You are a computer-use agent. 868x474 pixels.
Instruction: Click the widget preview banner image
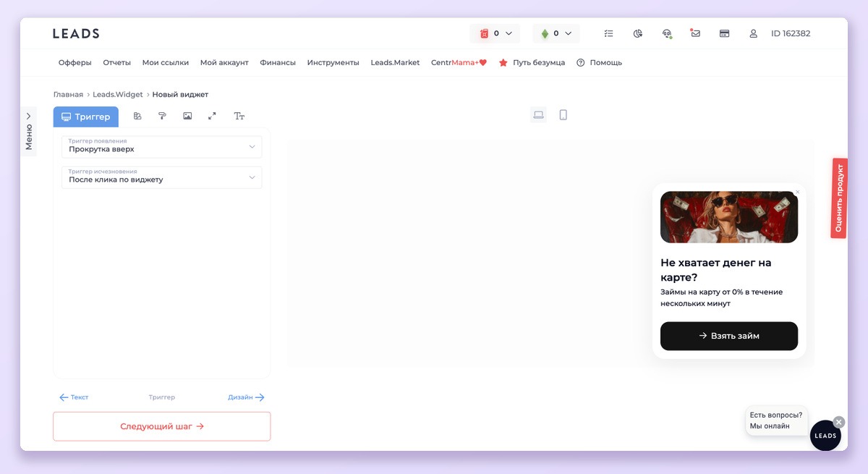click(x=729, y=217)
